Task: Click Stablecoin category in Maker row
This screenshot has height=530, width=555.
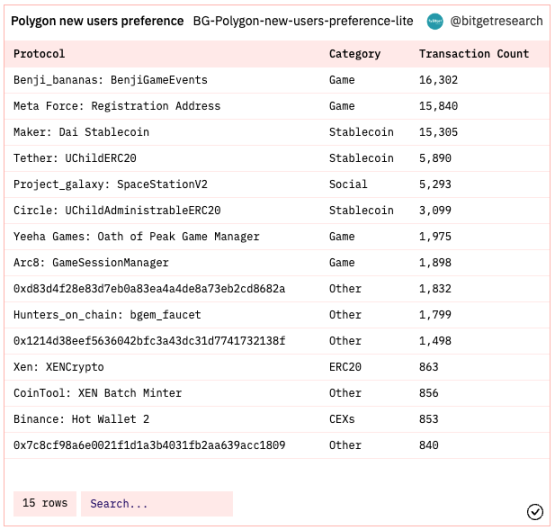Action: (x=361, y=132)
